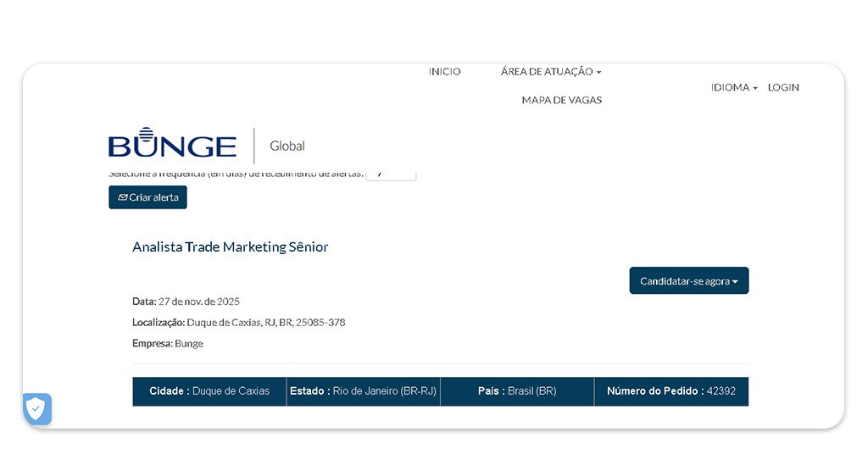
Task: Click the Analista Trade Marketing Sênior title
Action: (x=230, y=247)
